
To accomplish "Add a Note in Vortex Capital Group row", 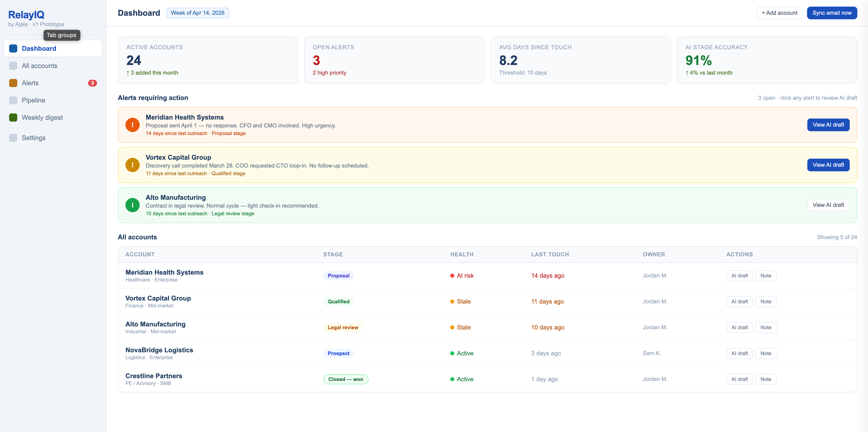I will tap(766, 302).
